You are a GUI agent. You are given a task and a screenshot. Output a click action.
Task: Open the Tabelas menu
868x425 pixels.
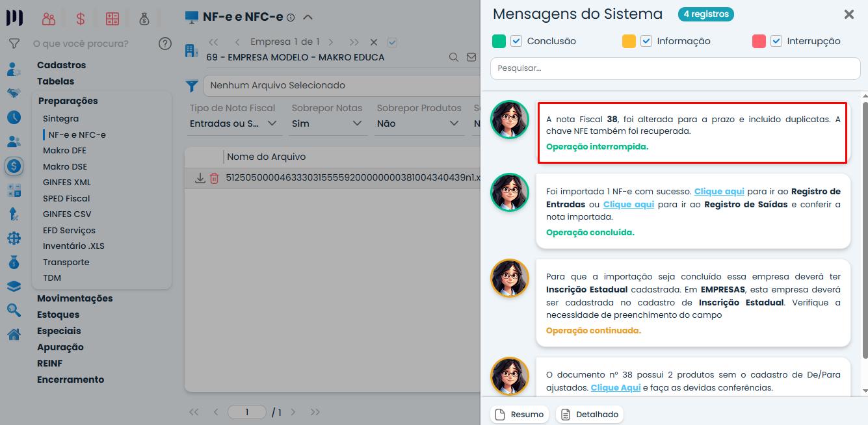pos(55,81)
